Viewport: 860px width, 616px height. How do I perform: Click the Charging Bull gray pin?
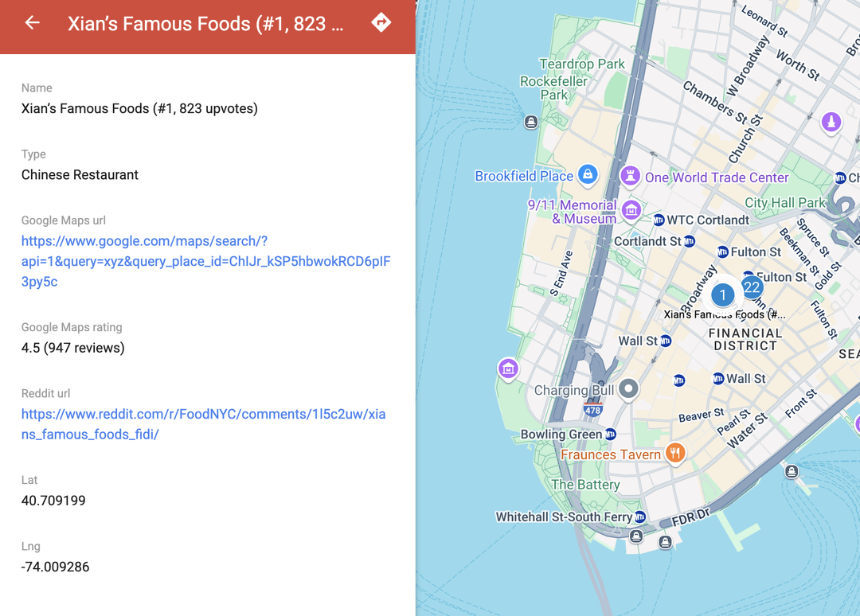[x=628, y=390]
